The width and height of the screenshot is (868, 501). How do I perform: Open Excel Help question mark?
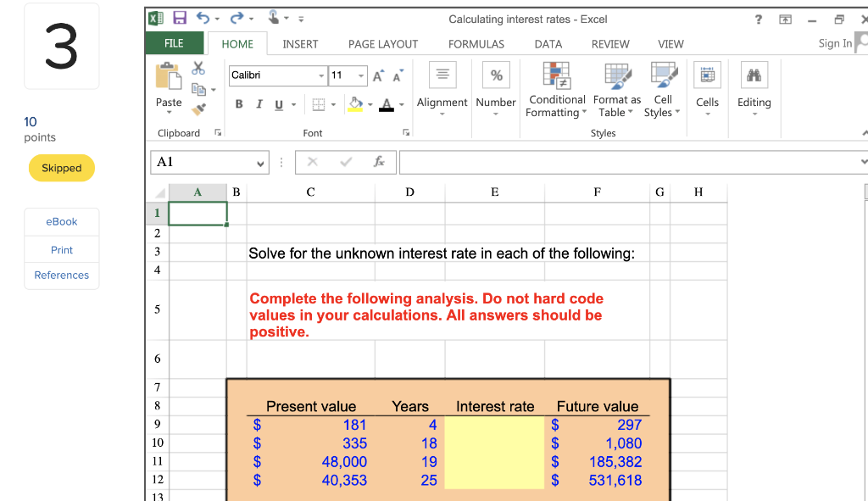(759, 19)
